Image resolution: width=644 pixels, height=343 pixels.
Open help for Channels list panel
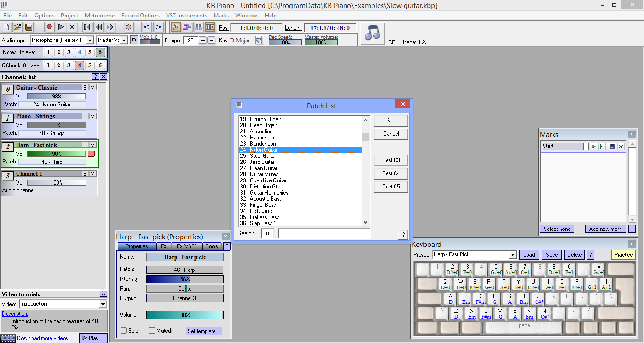tap(96, 77)
